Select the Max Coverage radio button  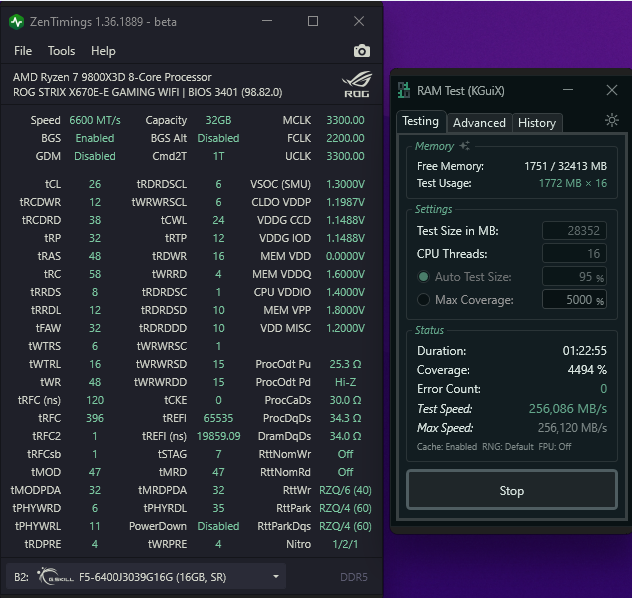pyautogui.click(x=423, y=300)
